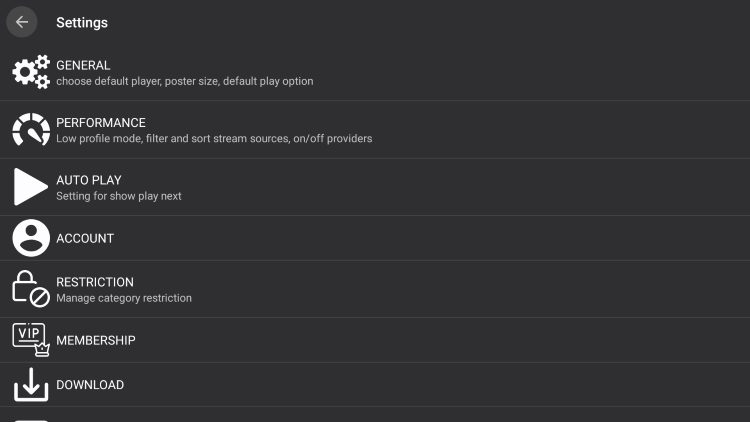Go back using the arrow button
The image size is (750, 422).
[22, 22]
